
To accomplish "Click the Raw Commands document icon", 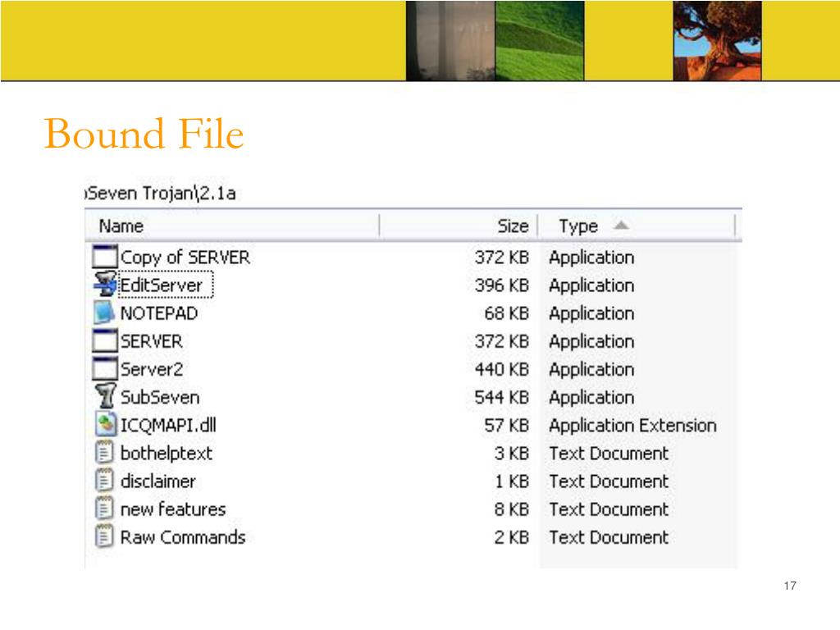I will pos(104,536).
